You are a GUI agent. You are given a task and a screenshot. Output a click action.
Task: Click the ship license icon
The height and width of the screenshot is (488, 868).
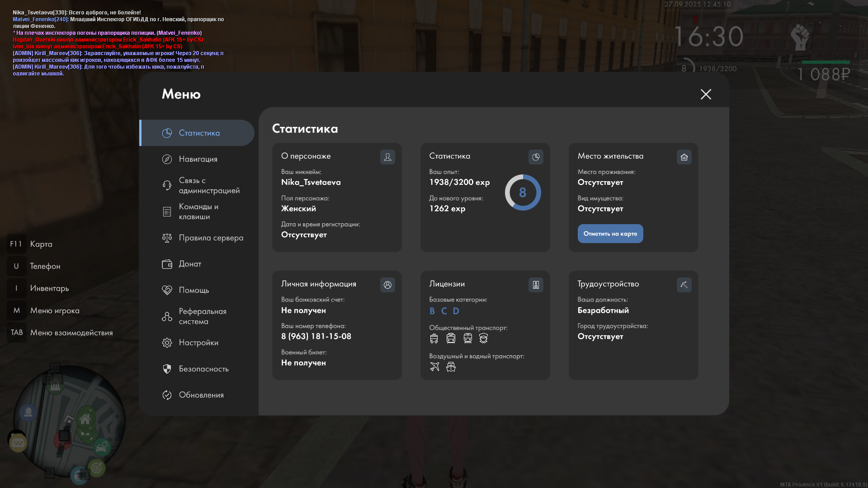[x=451, y=366]
